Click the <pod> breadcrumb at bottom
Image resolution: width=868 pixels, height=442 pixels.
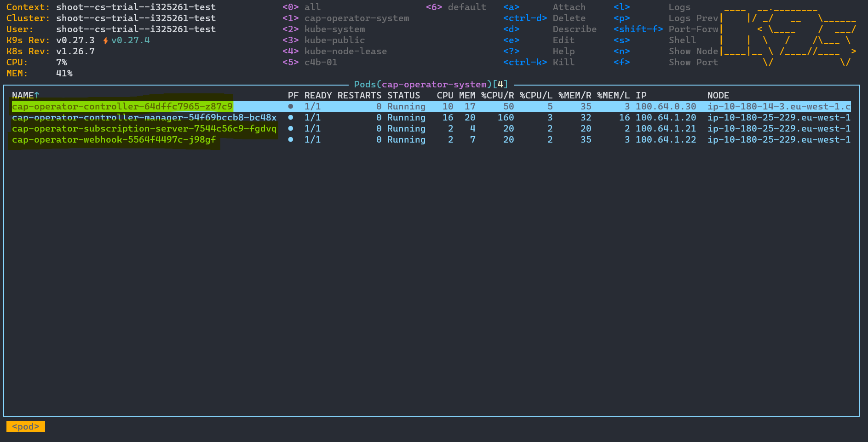(x=26, y=426)
